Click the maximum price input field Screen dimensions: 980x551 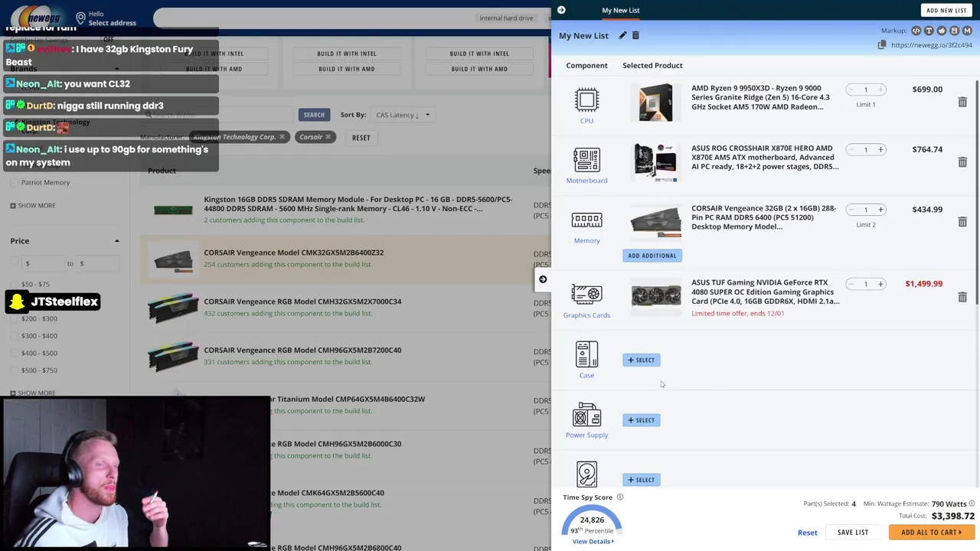[98, 263]
